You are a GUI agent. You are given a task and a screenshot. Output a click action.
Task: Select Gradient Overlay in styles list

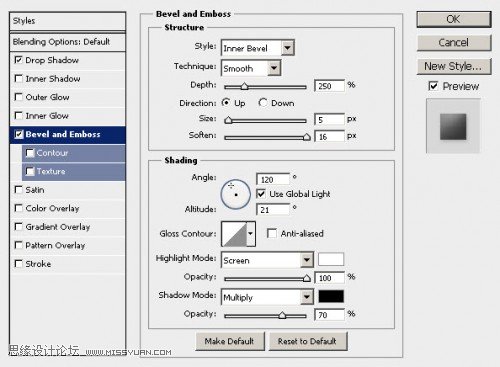[x=58, y=227]
